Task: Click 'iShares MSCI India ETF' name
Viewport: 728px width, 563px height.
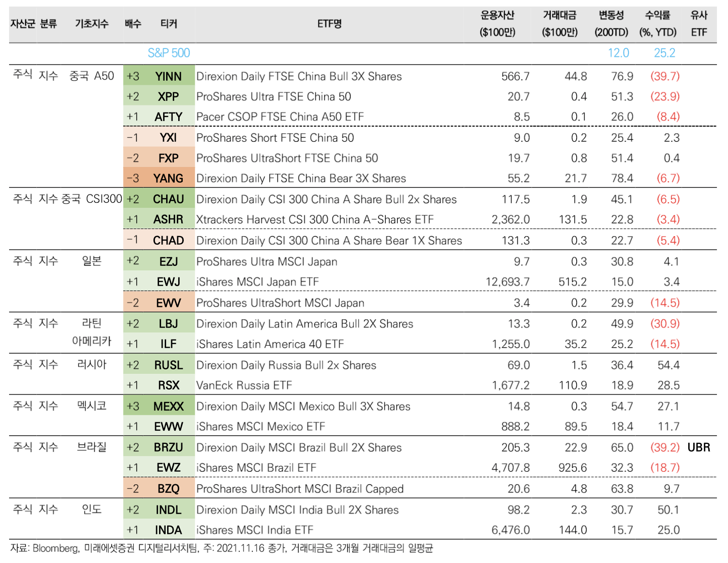Action: coord(255,530)
